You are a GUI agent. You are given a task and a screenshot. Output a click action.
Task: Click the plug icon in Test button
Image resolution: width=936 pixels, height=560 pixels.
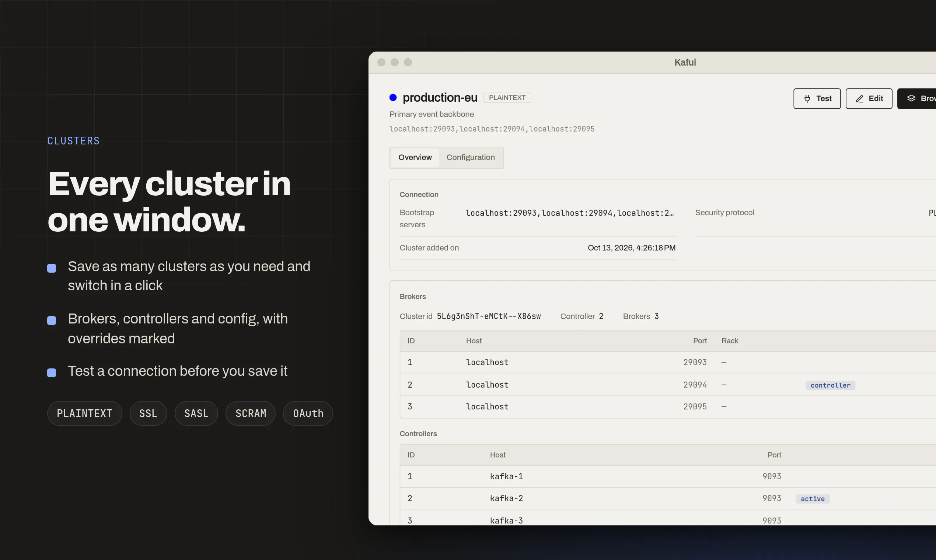pos(807,99)
